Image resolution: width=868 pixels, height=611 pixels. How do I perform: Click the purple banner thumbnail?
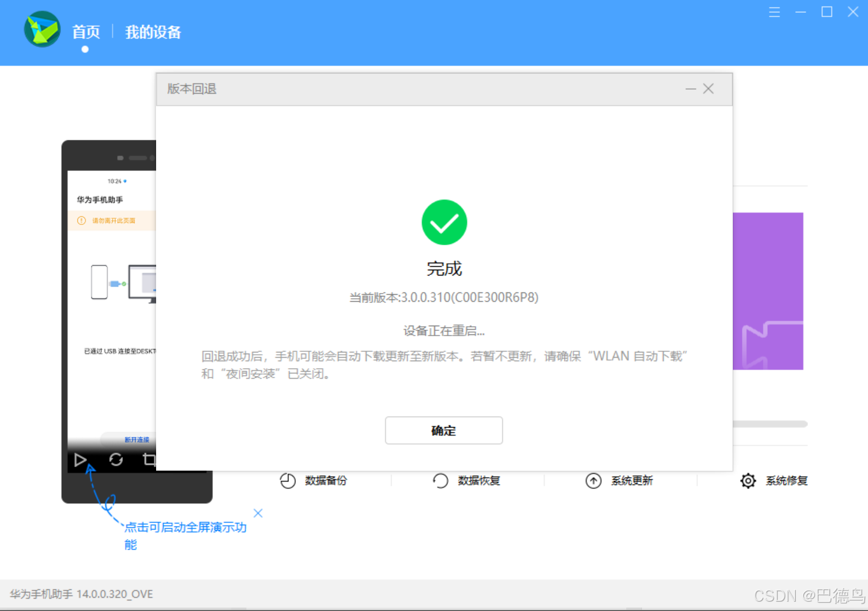(768, 291)
